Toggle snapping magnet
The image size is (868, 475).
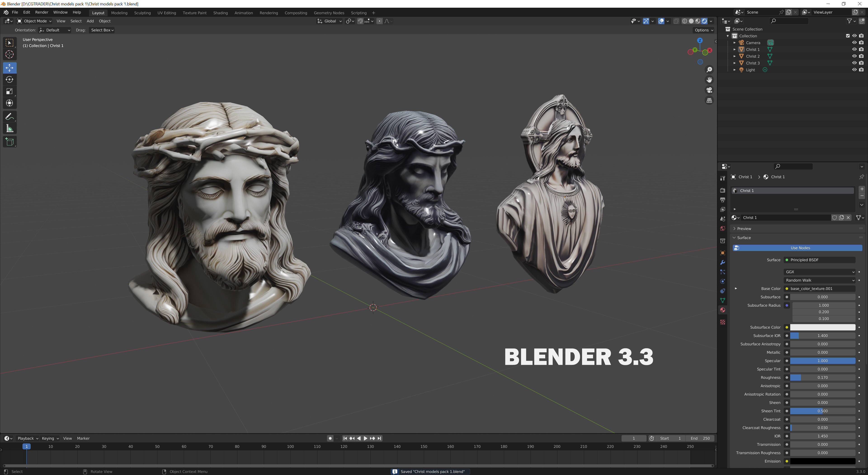click(x=360, y=21)
